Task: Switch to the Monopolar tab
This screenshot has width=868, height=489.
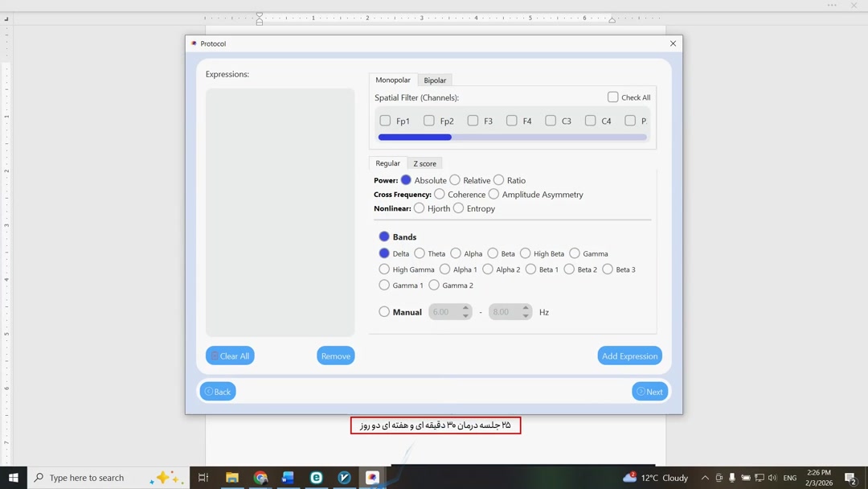Action: 393,80
